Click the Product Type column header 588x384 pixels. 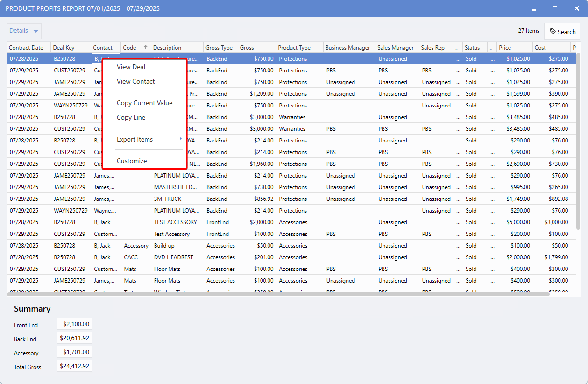pos(294,47)
